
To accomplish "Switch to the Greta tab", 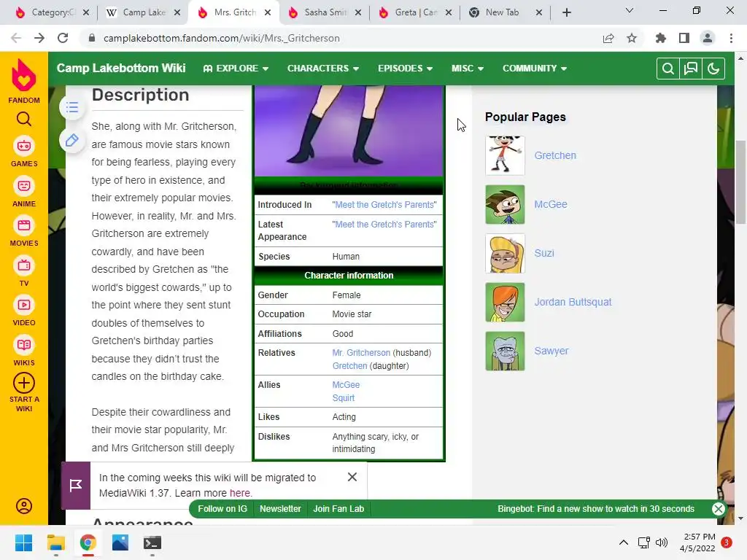I will 415,12.
